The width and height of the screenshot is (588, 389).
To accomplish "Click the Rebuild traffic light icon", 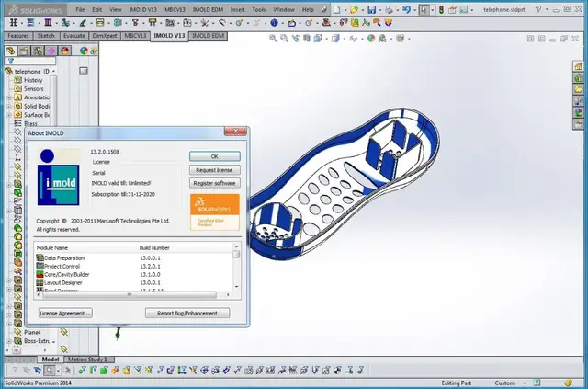I will (441, 10).
